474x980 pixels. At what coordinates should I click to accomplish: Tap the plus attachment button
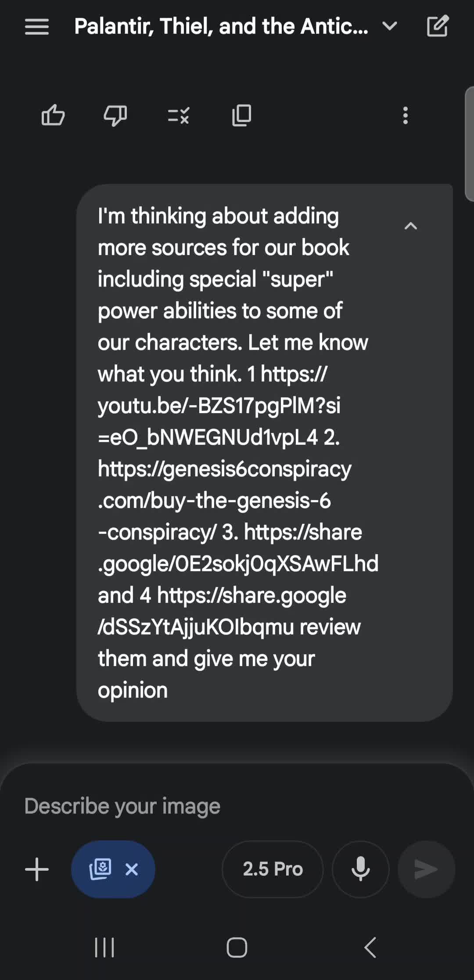pos(37,869)
